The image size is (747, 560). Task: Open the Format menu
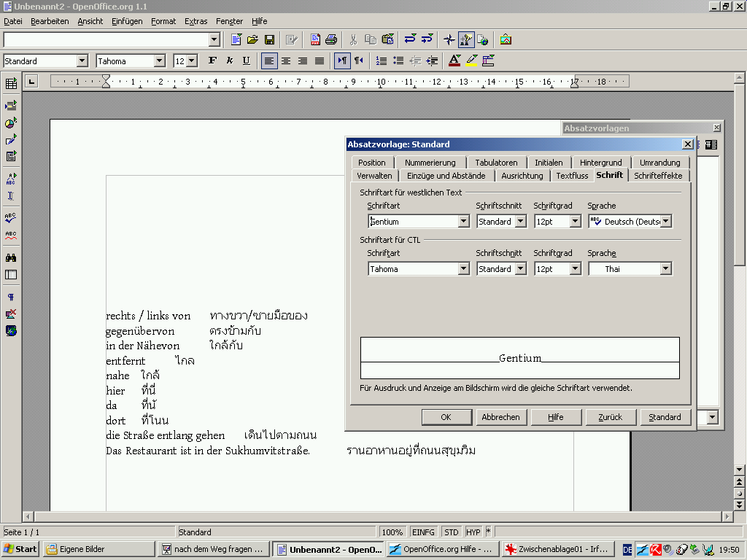[163, 21]
